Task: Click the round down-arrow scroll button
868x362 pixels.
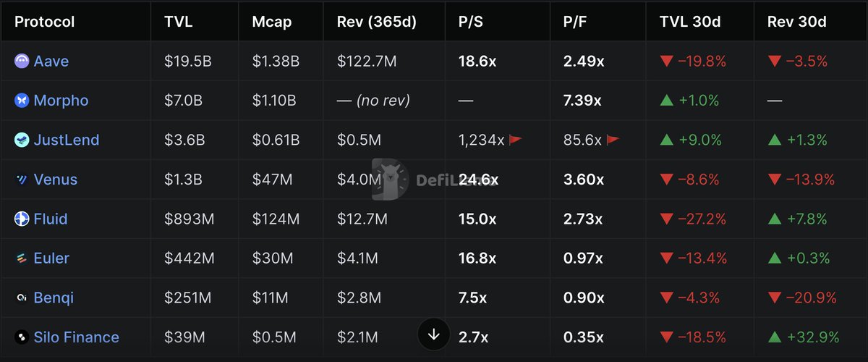Action: click(x=434, y=334)
